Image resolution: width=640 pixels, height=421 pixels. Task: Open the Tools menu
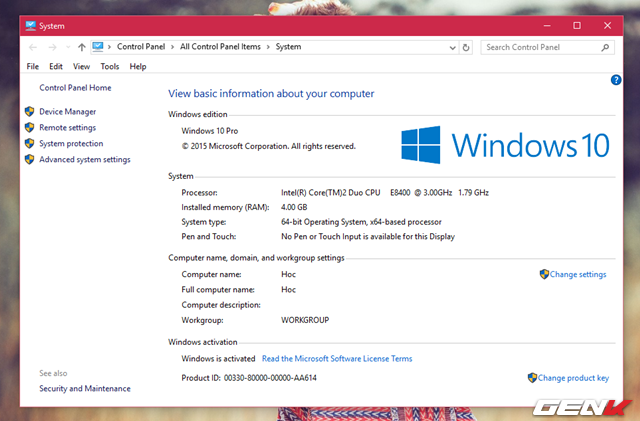click(x=110, y=66)
